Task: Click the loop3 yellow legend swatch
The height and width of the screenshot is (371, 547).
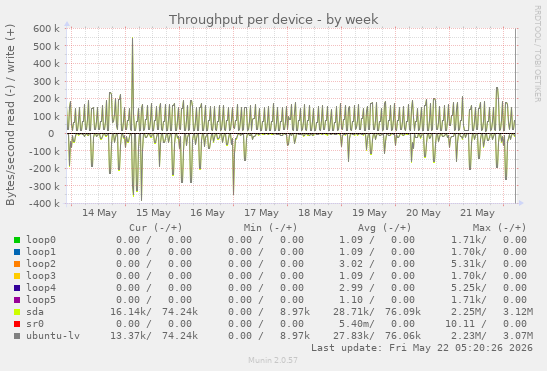Action: pos(17,276)
